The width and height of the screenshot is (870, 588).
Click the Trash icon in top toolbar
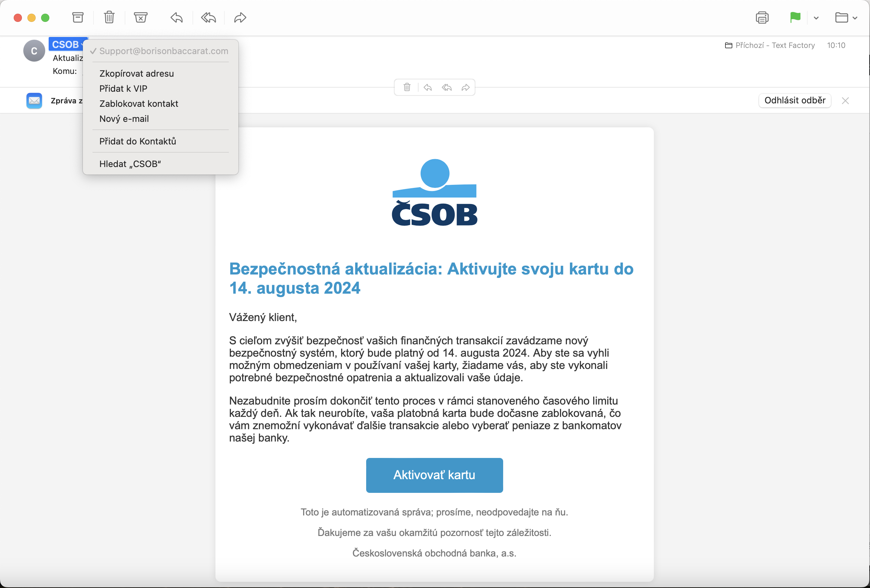coord(109,17)
